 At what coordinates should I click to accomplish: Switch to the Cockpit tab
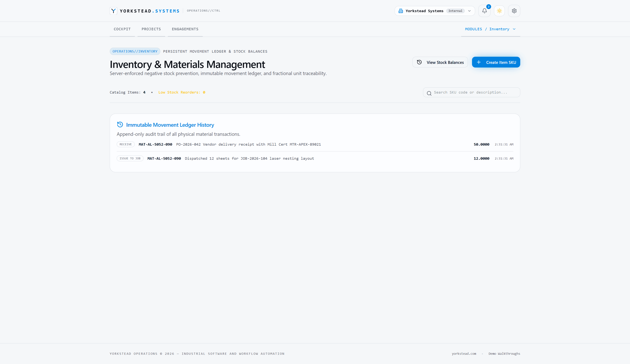122,29
